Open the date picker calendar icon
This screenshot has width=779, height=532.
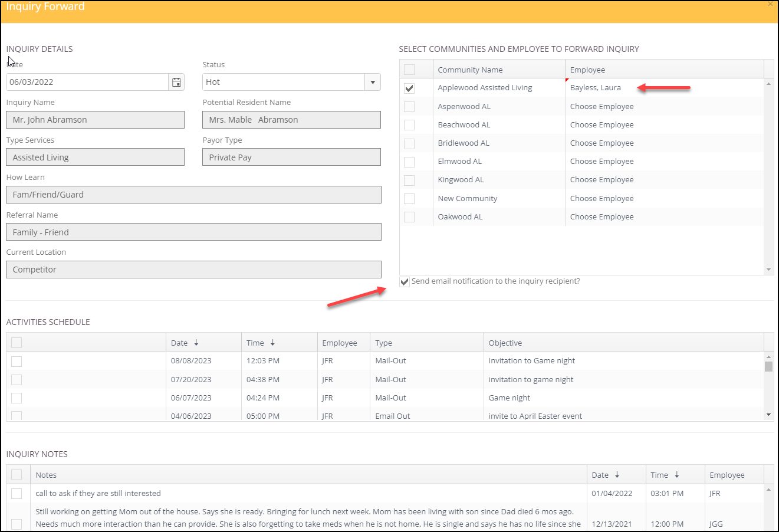click(x=176, y=82)
